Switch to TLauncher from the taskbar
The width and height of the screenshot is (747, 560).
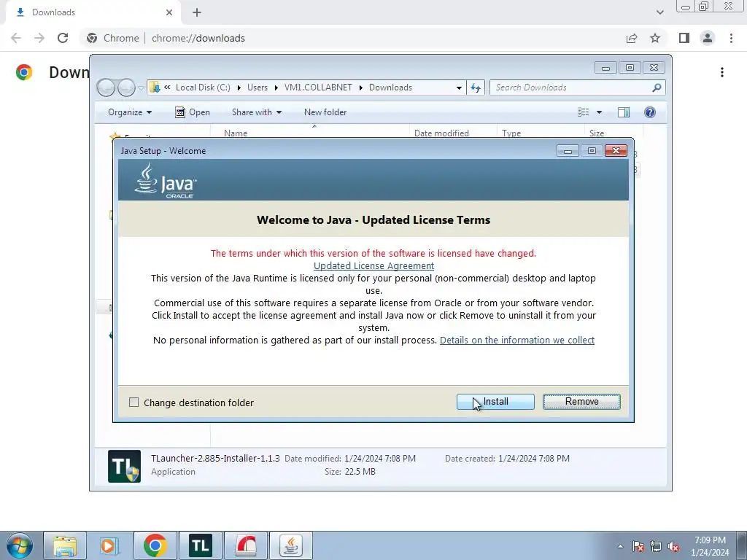(200, 545)
